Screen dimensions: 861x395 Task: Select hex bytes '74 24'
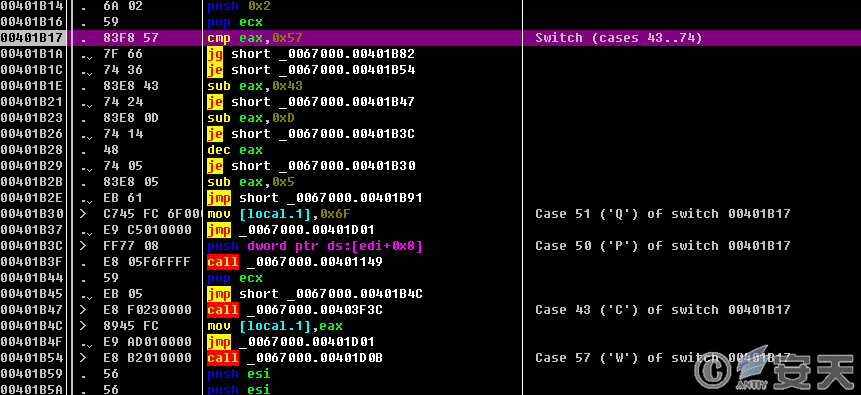(123, 102)
